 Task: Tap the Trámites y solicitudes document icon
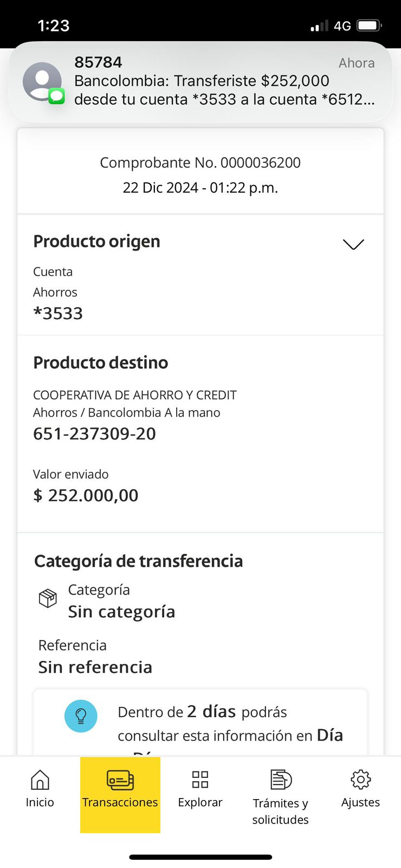click(281, 780)
